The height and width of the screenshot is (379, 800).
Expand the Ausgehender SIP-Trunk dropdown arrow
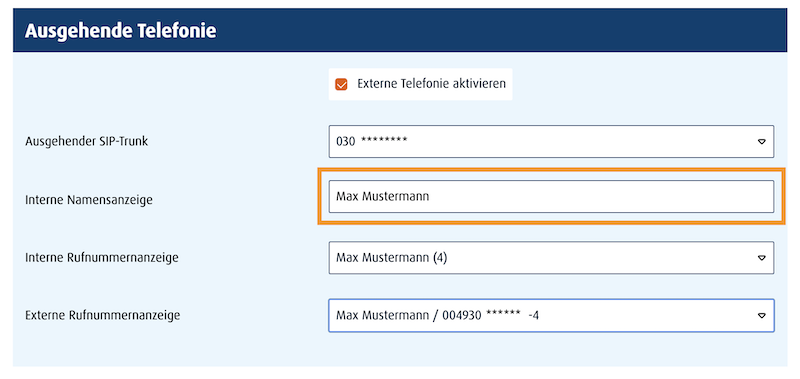(x=761, y=142)
